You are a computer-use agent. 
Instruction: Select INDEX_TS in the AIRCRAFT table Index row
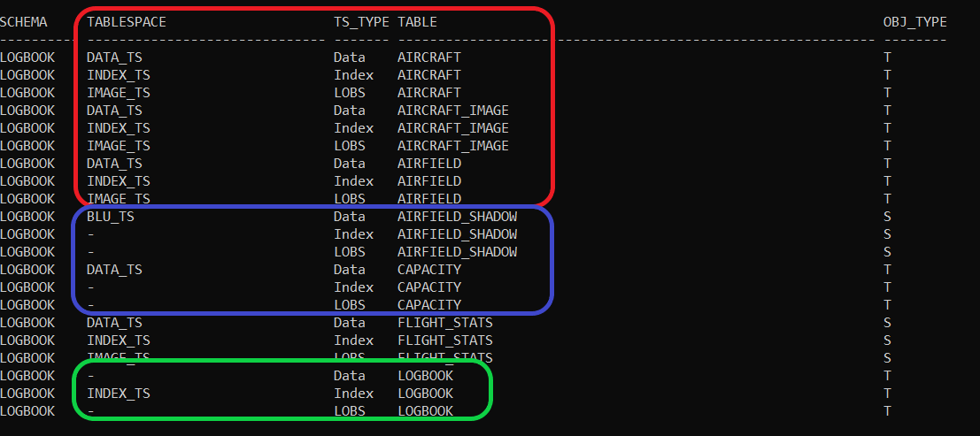[118, 75]
